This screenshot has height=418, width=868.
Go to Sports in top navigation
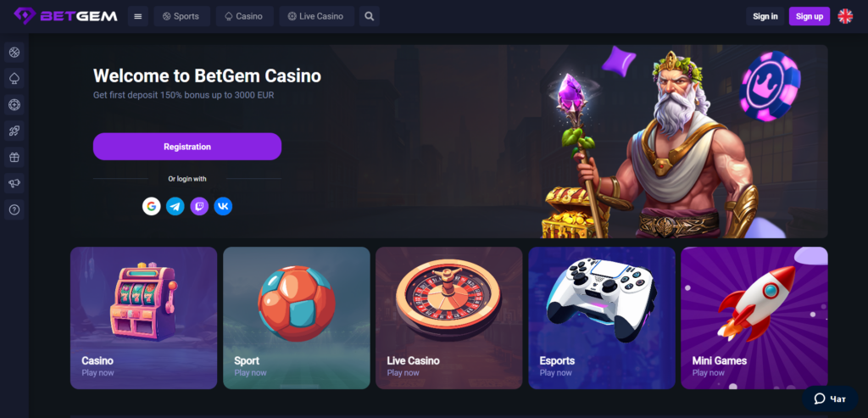pos(181,16)
